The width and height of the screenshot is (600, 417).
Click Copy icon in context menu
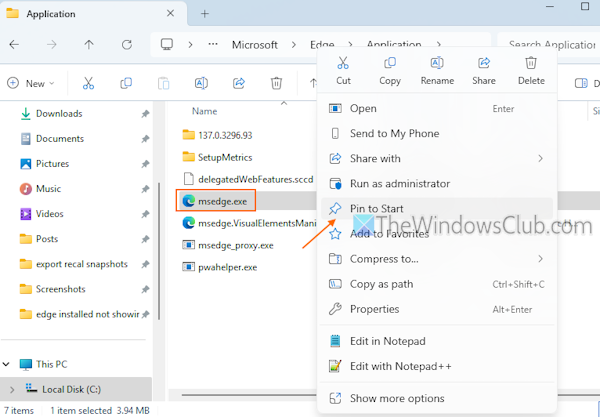point(390,63)
